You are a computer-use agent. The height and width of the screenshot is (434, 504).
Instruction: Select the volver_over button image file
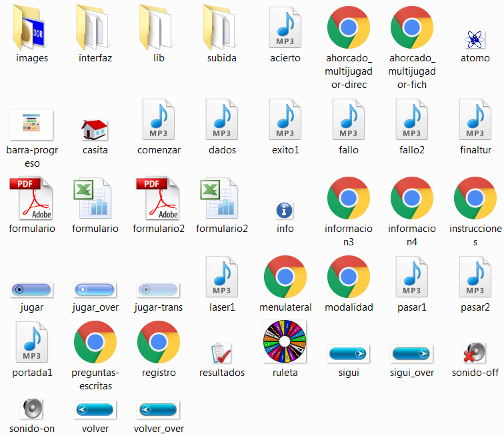[x=158, y=409]
